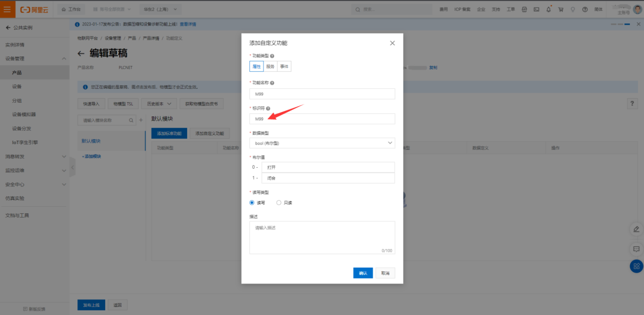Click help icon beside 功能名称 label
This screenshot has height=315, width=644.
(272, 83)
